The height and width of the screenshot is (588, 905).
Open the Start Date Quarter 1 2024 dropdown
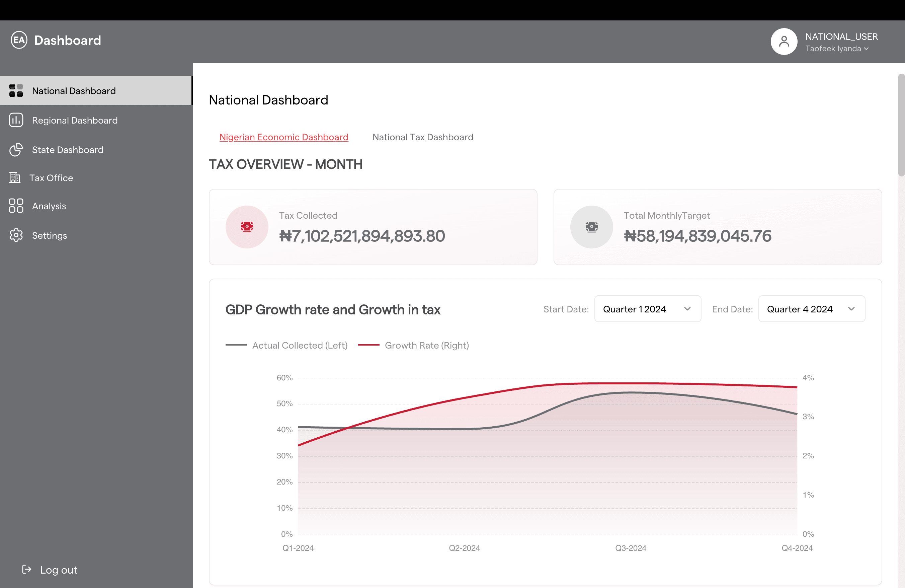647,309
